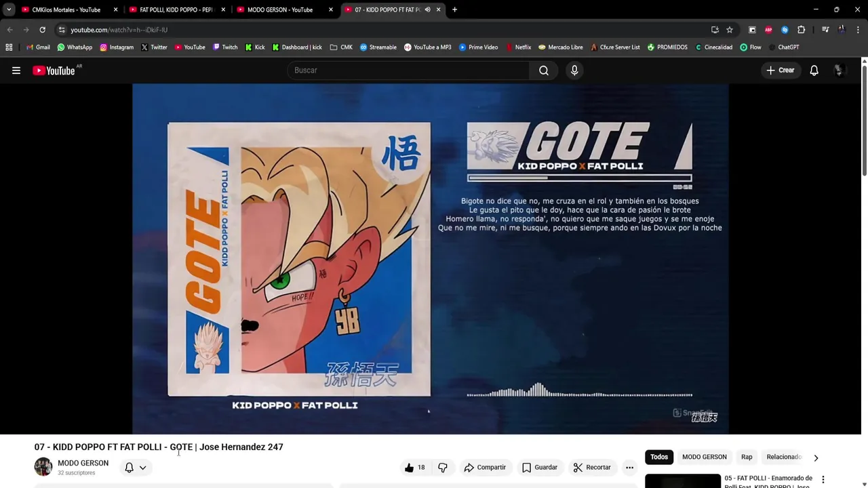Like the video with thumbs up

[415, 468]
